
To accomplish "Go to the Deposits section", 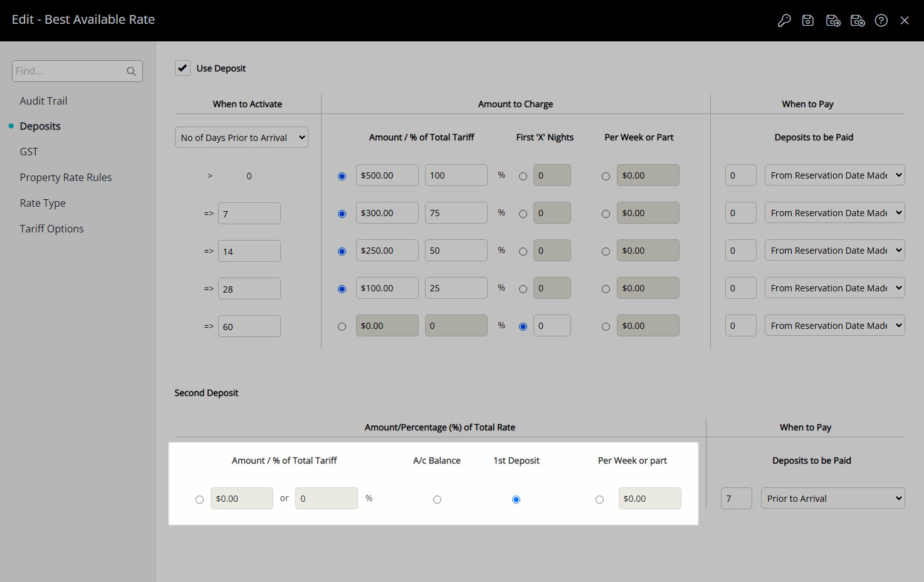I will pos(40,126).
